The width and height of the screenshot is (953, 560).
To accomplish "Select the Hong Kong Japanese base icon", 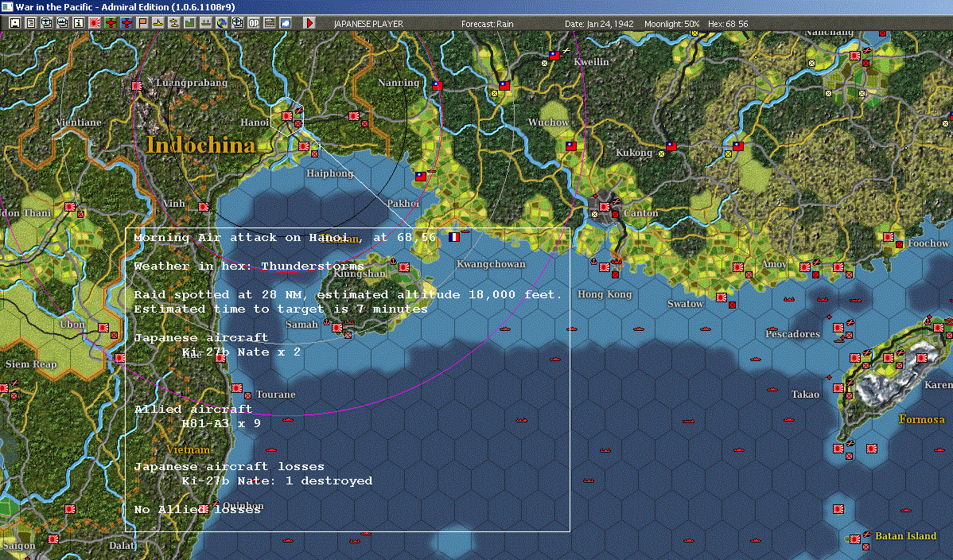I will (x=604, y=267).
